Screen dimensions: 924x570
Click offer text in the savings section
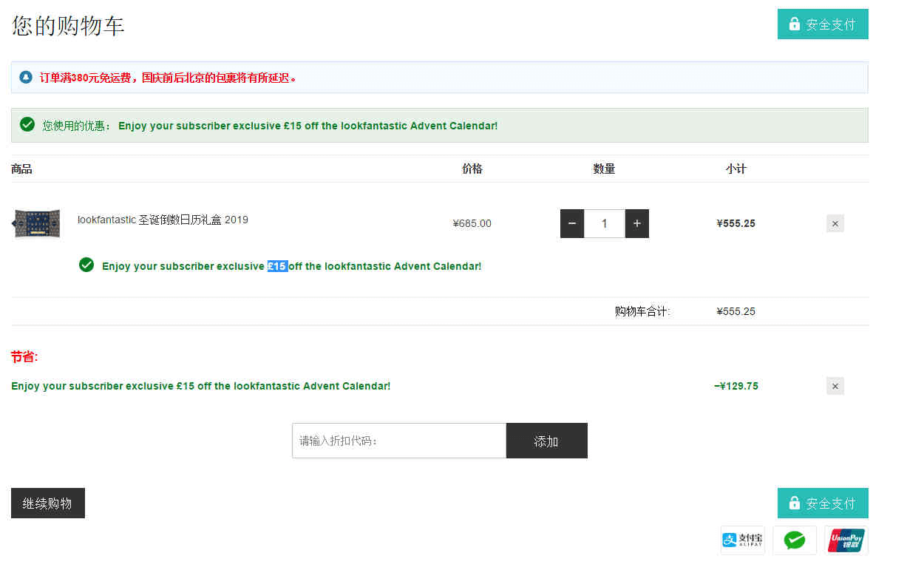pos(201,386)
